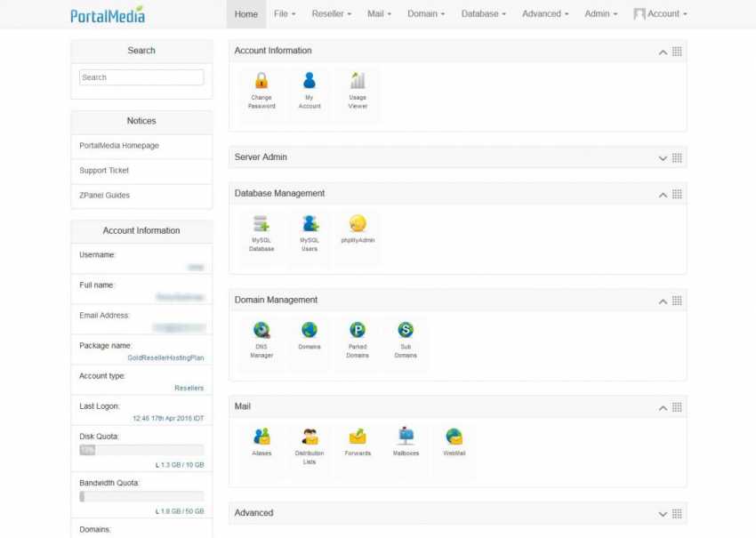
Task: Open the Domain dropdown menu
Action: (426, 14)
